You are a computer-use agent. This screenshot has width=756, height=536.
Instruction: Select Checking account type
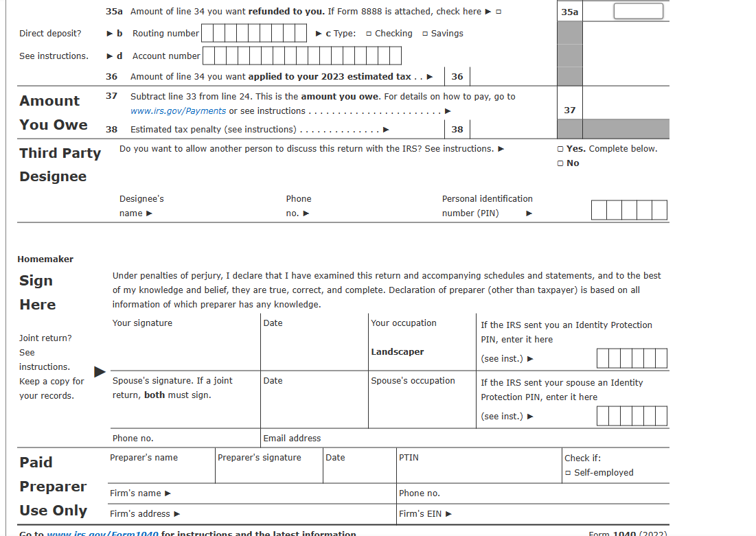(369, 34)
